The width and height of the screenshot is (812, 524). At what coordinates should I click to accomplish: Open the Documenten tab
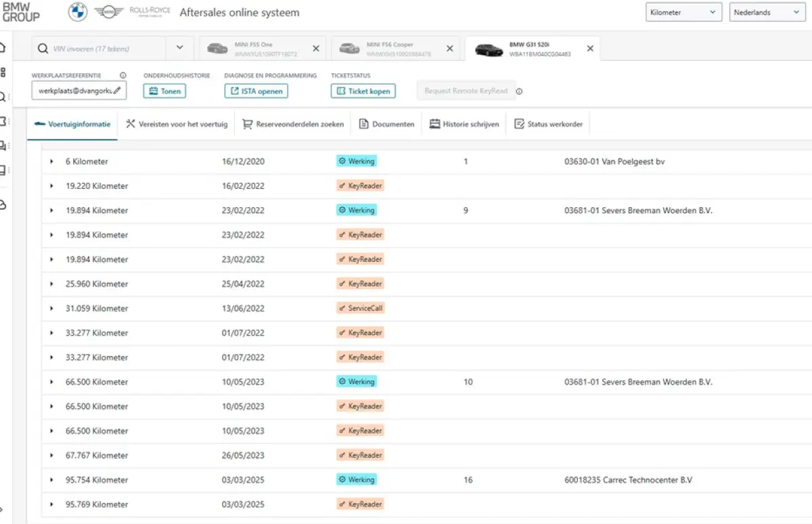[x=386, y=125]
